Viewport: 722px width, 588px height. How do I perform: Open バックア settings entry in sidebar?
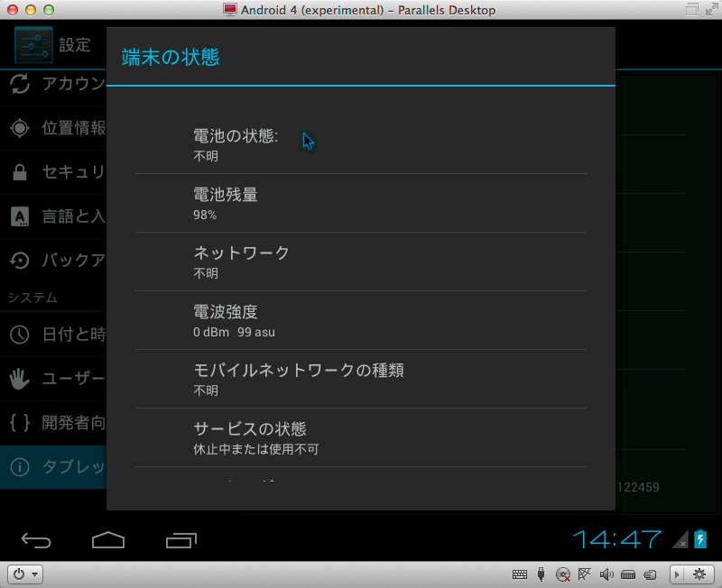[53, 261]
